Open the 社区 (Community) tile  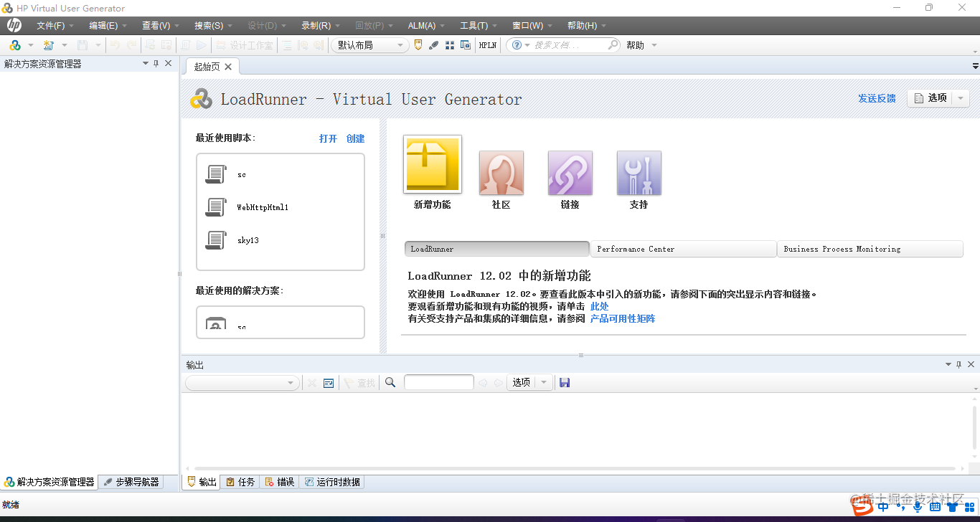(x=501, y=172)
